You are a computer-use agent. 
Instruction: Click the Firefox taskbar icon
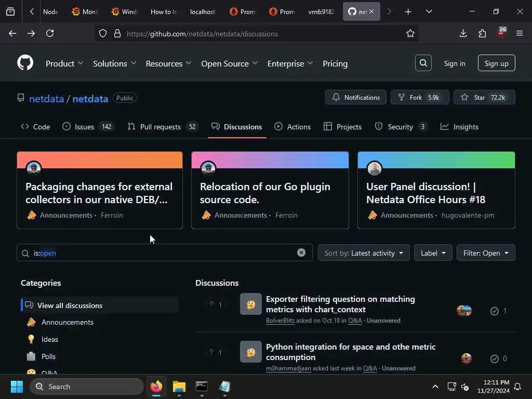point(156,387)
